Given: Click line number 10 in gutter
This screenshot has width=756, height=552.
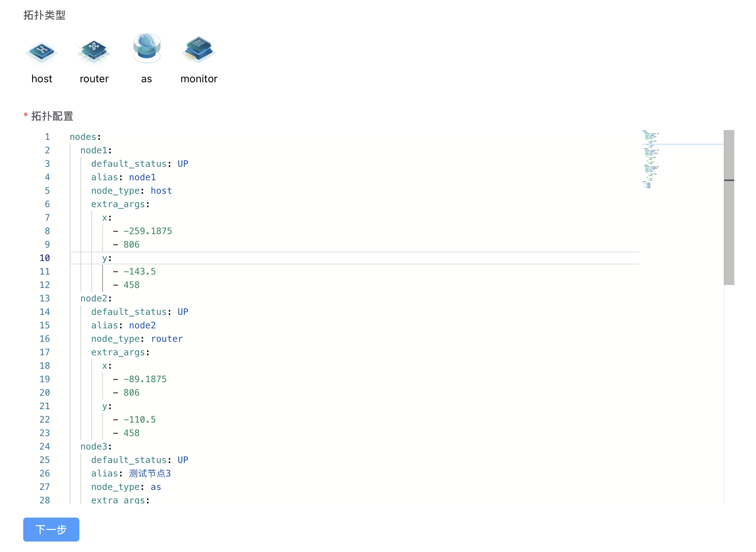Looking at the screenshot, I should (x=45, y=258).
